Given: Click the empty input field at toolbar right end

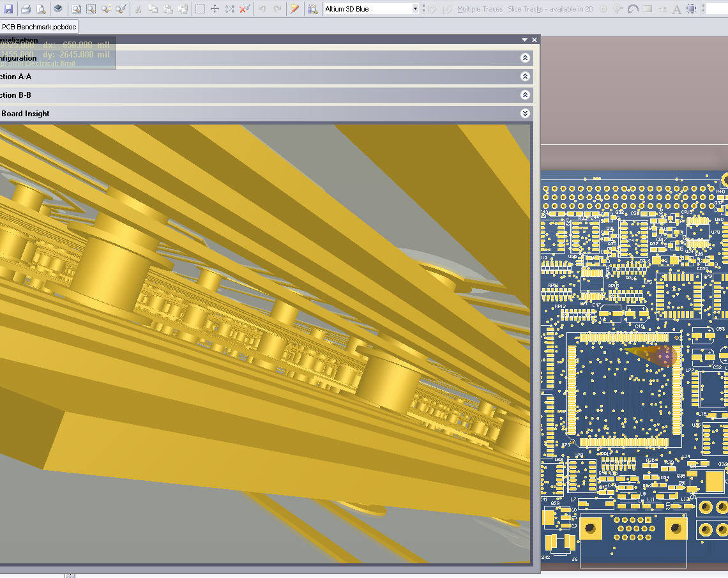Looking at the screenshot, I should (717, 8).
